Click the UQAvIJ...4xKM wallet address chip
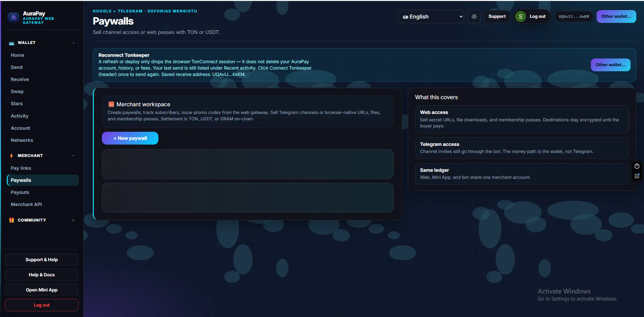 (574, 16)
